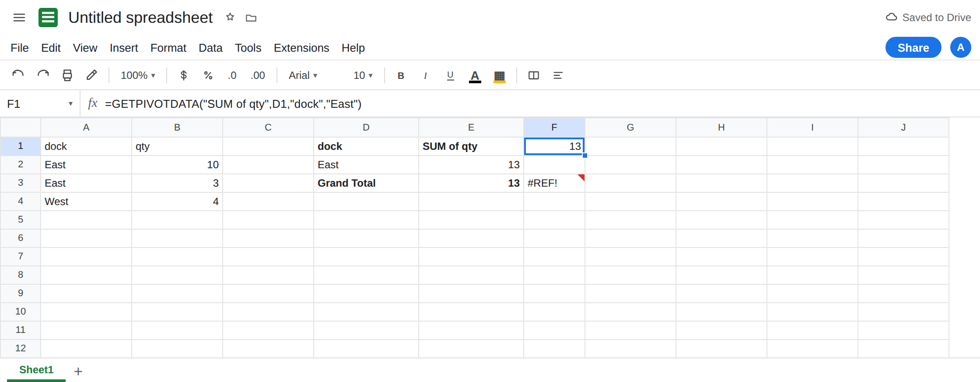Open the Tools menu
Image resolution: width=980 pixels, height=382 pixels.
tap(248, 48)
